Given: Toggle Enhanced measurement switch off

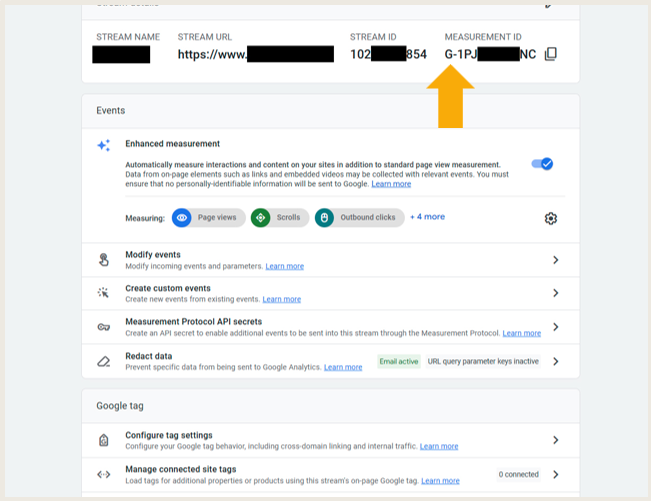Looking at the screenshot, I should [x=542, y=164].
